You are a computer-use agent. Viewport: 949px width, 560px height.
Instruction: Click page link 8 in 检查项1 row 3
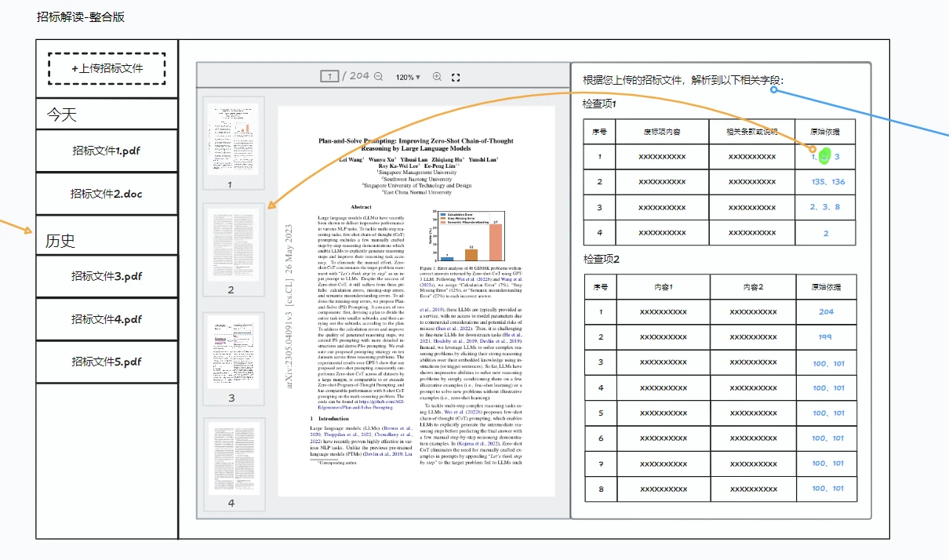[838, 207]
